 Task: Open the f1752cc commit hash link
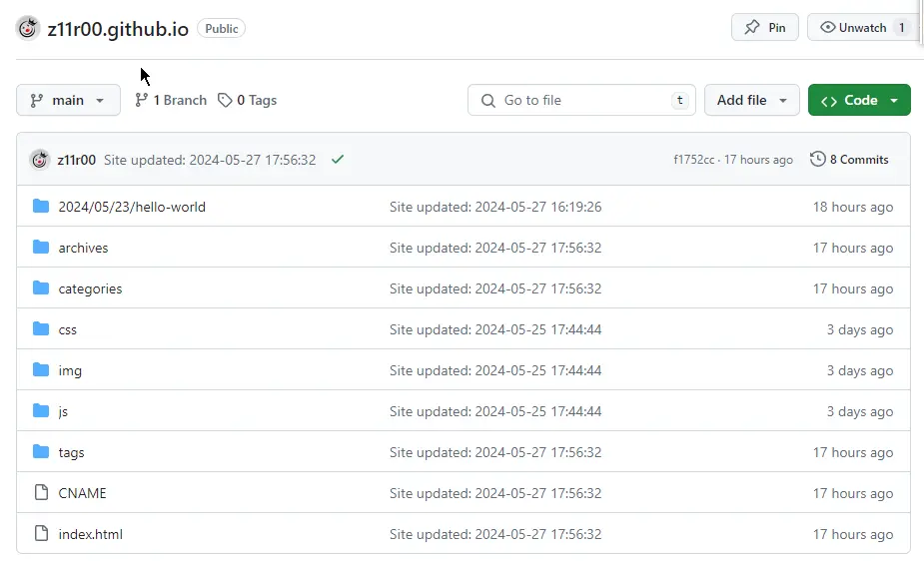[693, 160]
